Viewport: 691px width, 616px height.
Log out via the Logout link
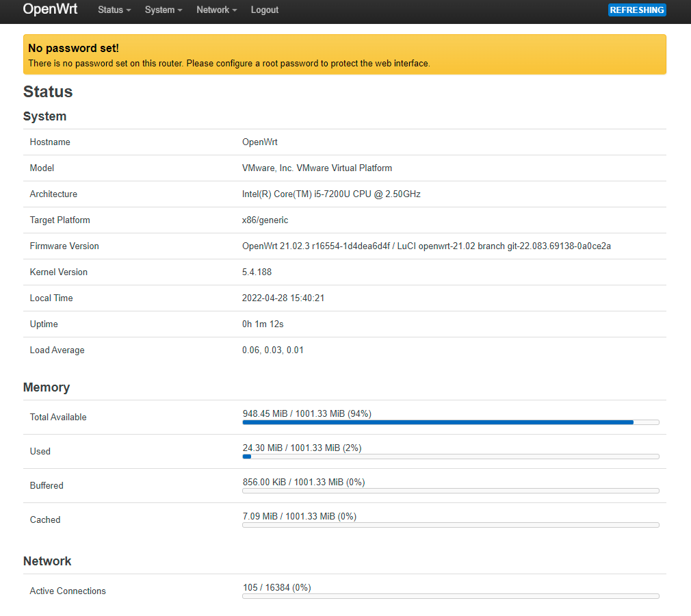pyautogui.click(x=264, y=10)
